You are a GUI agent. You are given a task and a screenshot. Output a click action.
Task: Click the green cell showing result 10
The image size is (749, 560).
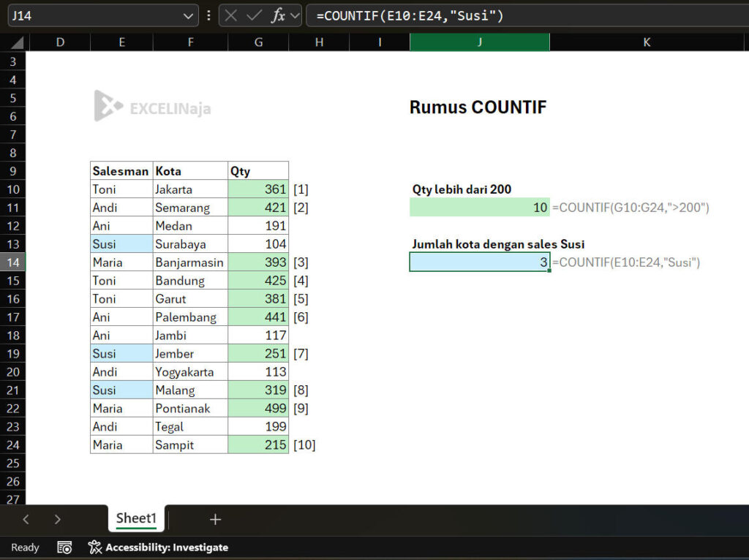480,207
